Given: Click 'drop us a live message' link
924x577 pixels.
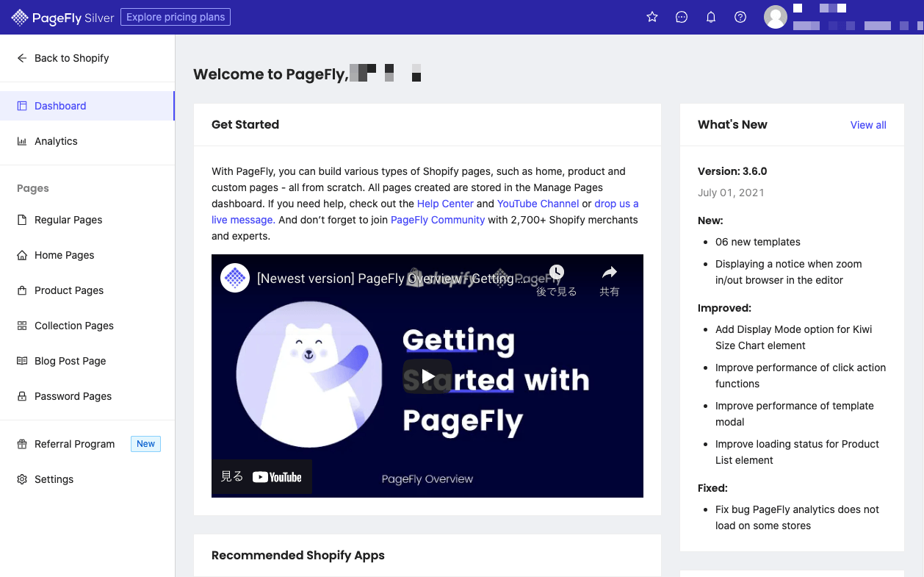Looking at the screenshot, I should [x=616, y=204].
